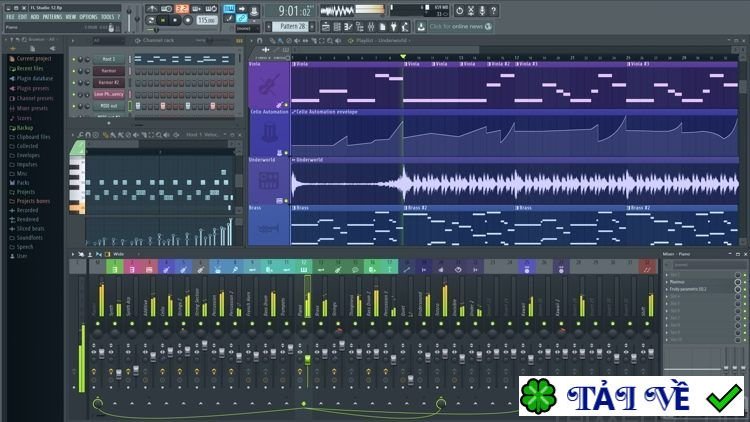
Task: Expand the Recent files folder in browser
Action: (32, 68)
